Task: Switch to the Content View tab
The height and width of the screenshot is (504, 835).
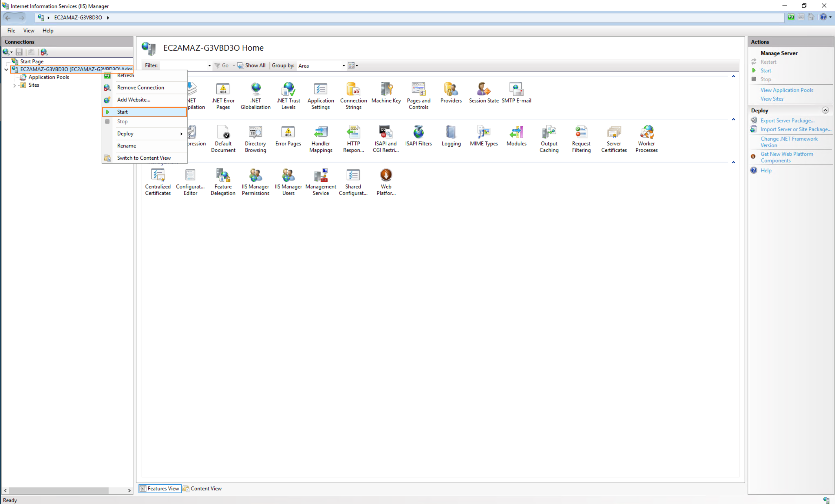Action: point(202,488)
